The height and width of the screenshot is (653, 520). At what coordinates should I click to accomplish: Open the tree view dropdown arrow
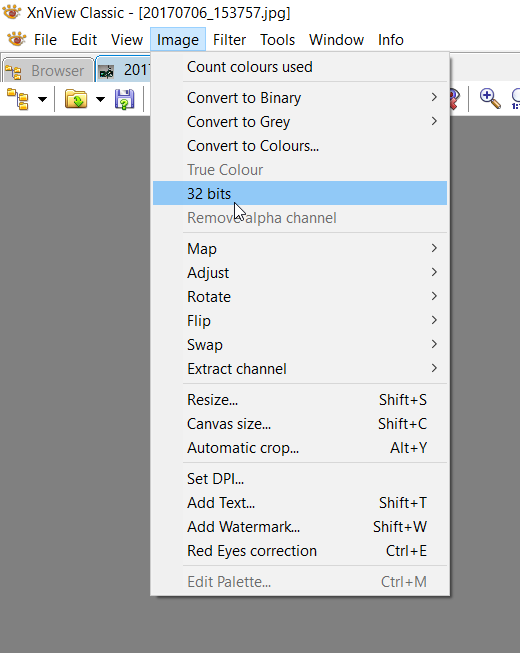pyautogui.click(x=42, y=99)
